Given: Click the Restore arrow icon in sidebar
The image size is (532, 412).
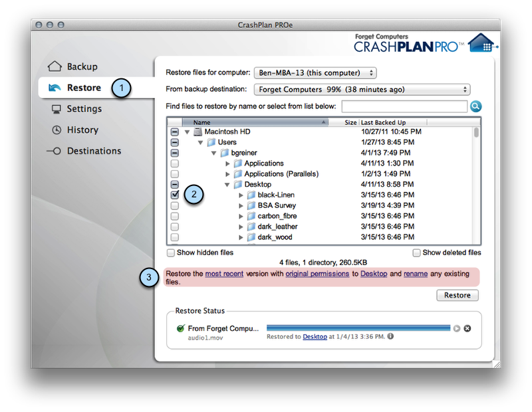Looking at the screenshot, I should coord(55,88).
